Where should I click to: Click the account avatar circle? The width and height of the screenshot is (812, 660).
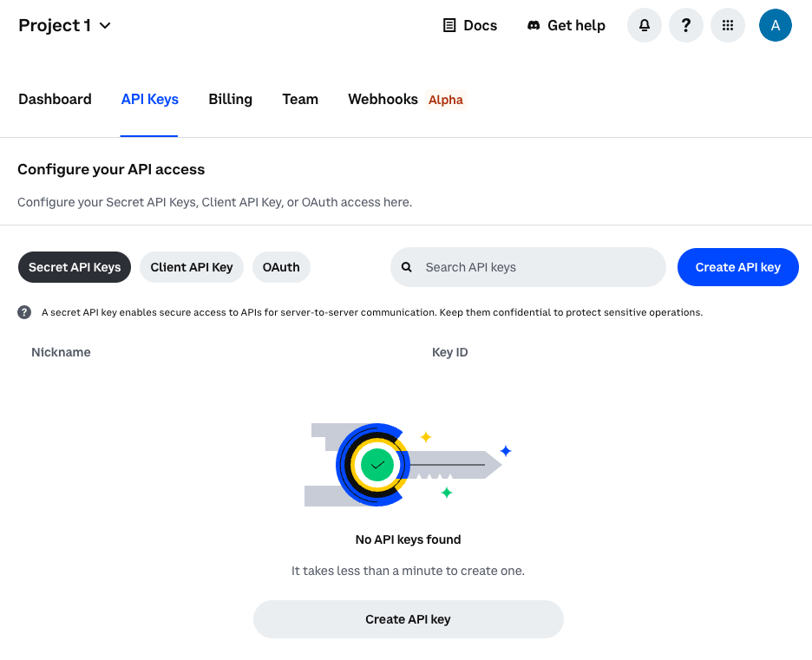tap(775, 25)
